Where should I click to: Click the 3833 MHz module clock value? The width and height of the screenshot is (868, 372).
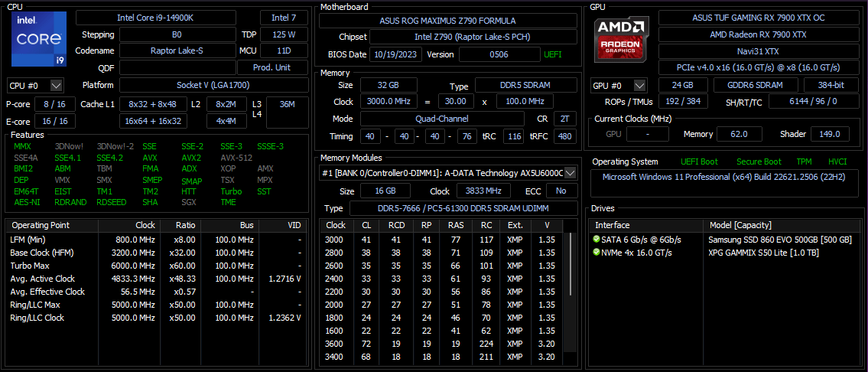(484, 191)
